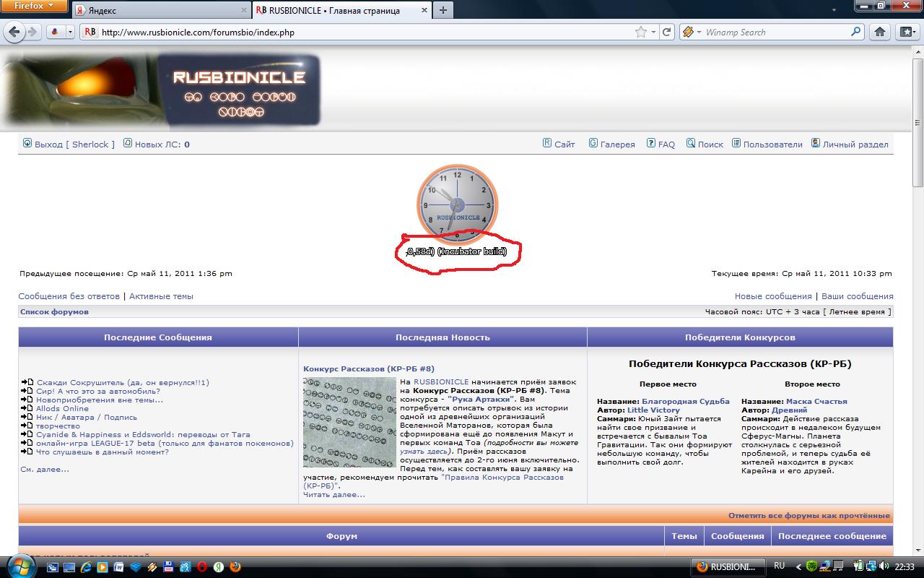Open the address bar history dropdown
This screenshot has width=924, height=578.
pyautogui.click(x=653, y=32)
